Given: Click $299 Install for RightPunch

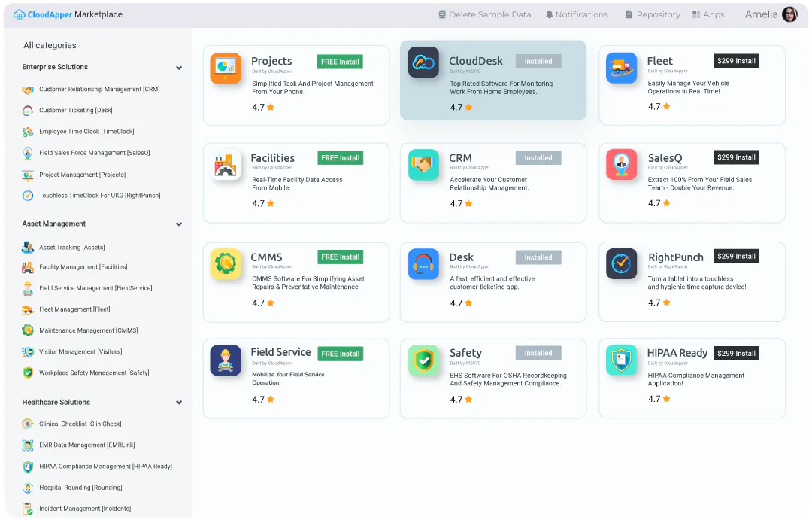Looking at the screenshot, I should coord(736,256).
